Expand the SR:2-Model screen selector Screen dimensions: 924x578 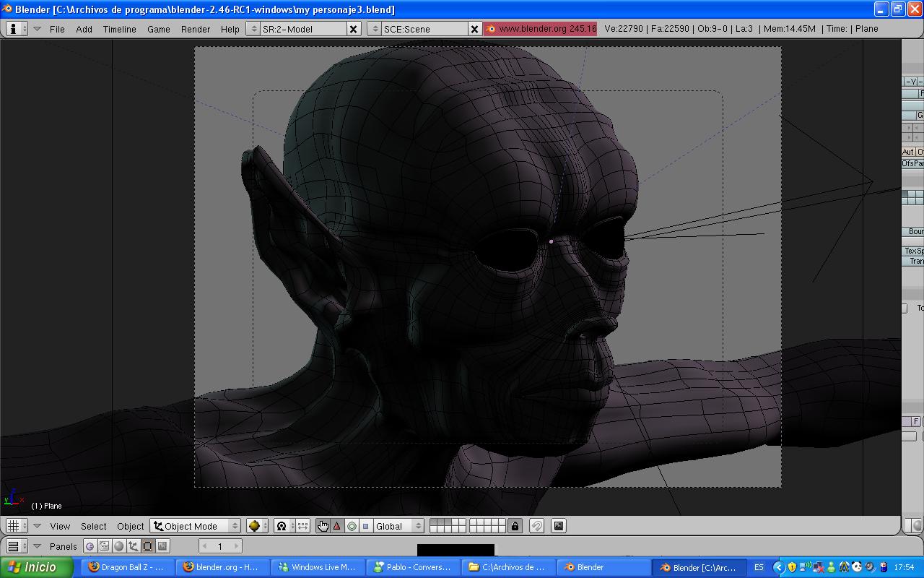point(253,29)
